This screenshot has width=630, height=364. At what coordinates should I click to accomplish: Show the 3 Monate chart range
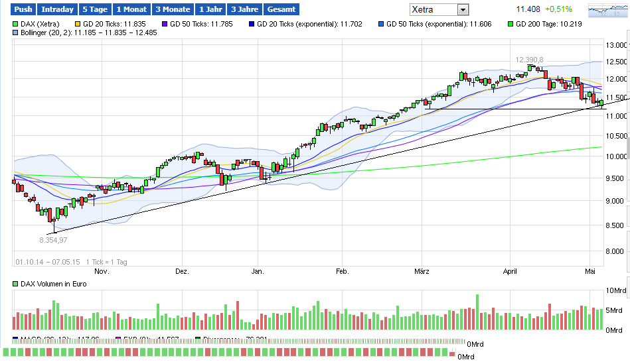[x=172, y=10]
